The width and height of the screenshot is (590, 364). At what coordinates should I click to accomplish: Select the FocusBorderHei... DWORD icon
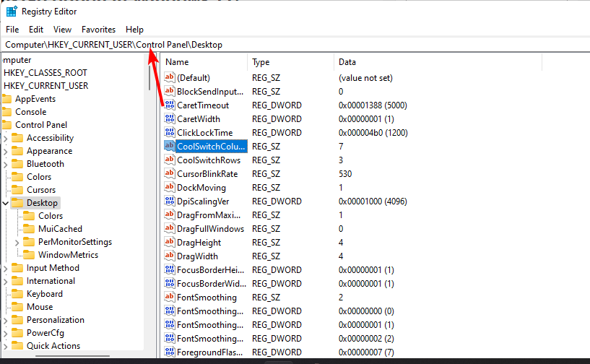(170, 270)
